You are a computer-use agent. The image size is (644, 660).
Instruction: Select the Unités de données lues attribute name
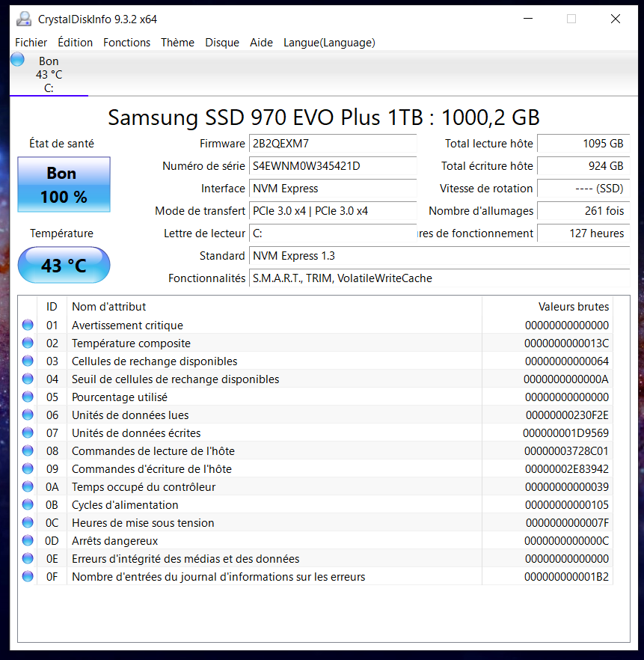130,415
